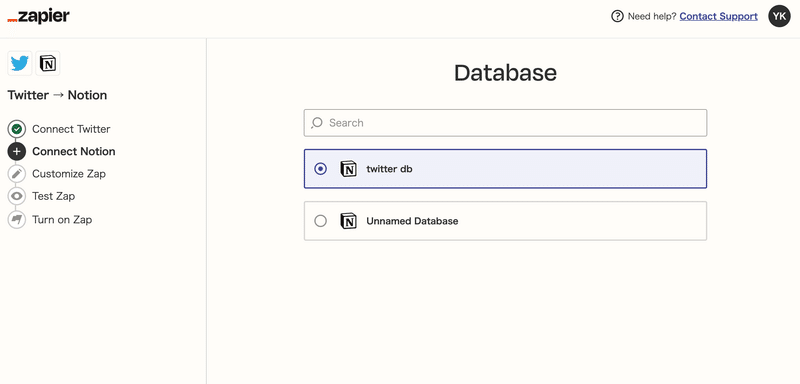This screenshot has height=384, width=800.
Task: Select the twitter db radio button
Action: pos(320,169)
